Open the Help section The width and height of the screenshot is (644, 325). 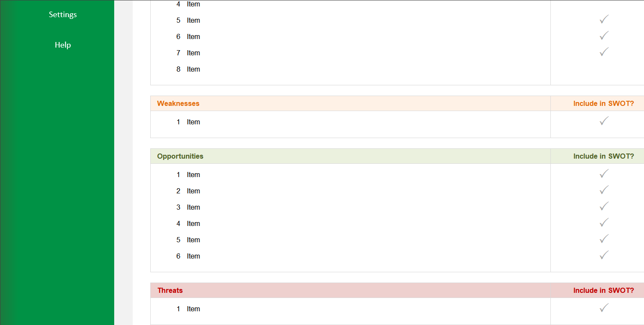(63, 45)
